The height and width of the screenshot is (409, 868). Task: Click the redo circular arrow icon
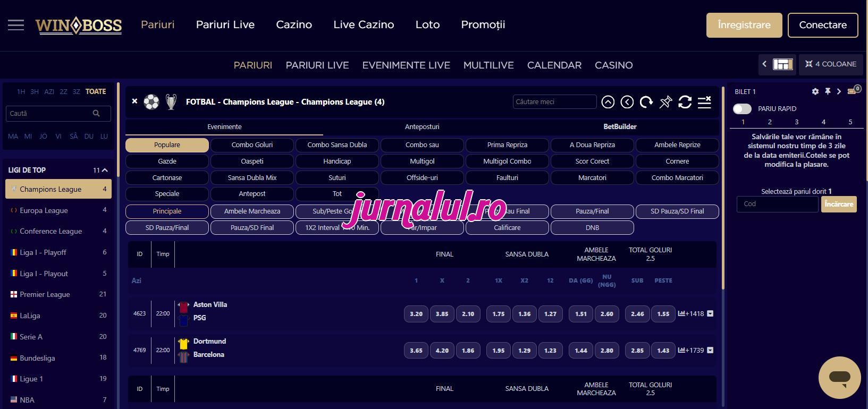pyautogui.click(x=646, y=102)
